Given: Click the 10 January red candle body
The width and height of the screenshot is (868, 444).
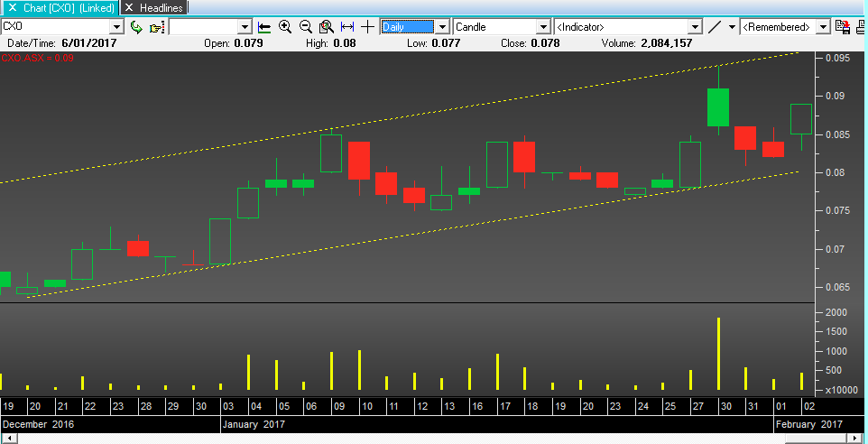Looking at the screenshot, I should click(359, 161).
